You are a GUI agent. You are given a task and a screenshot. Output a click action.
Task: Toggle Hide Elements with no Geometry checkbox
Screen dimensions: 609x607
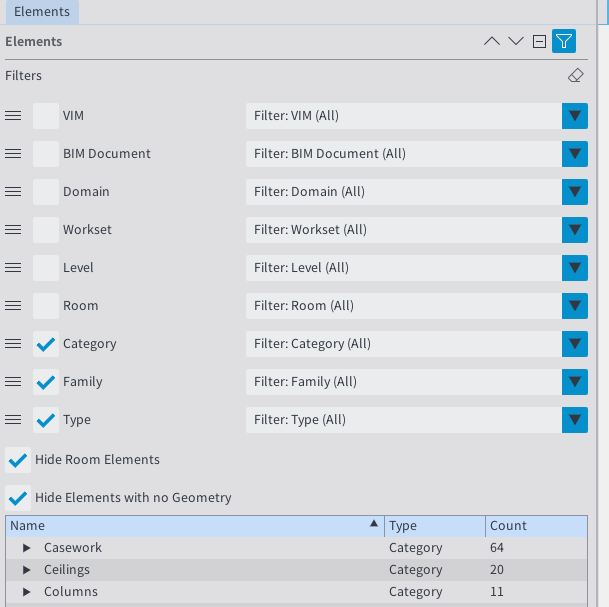coord(17,498)
